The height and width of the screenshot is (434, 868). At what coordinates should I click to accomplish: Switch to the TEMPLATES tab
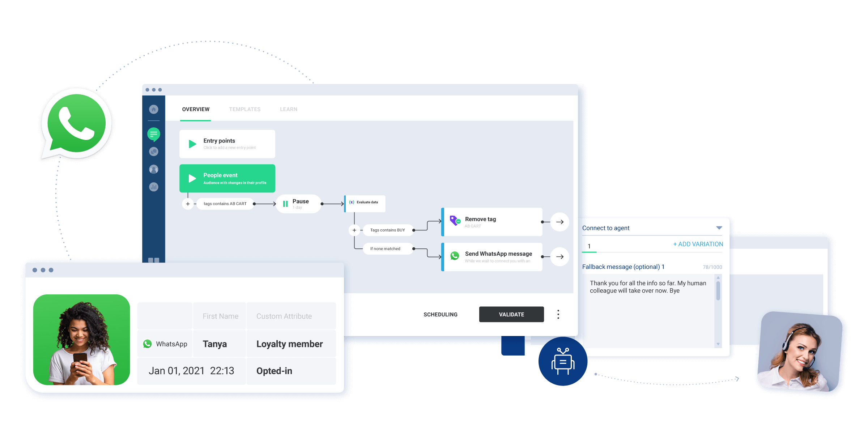pyautogui.click(x=245, y=109)
